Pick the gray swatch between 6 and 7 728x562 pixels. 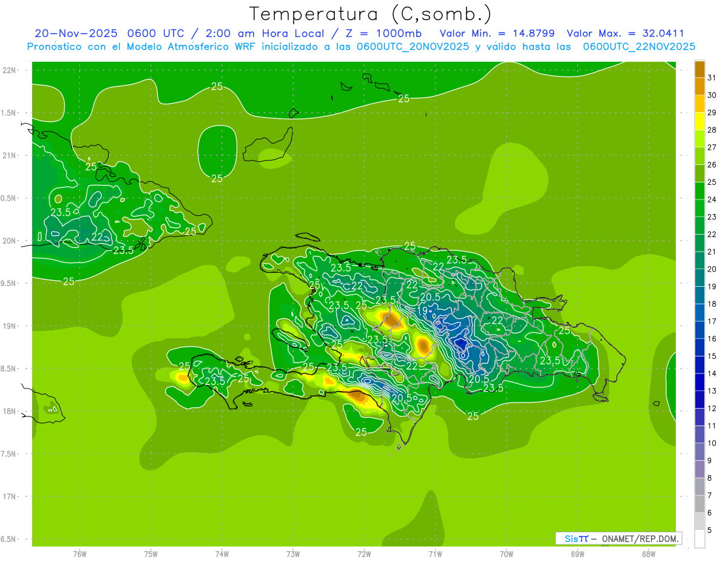tap(699, 504)
